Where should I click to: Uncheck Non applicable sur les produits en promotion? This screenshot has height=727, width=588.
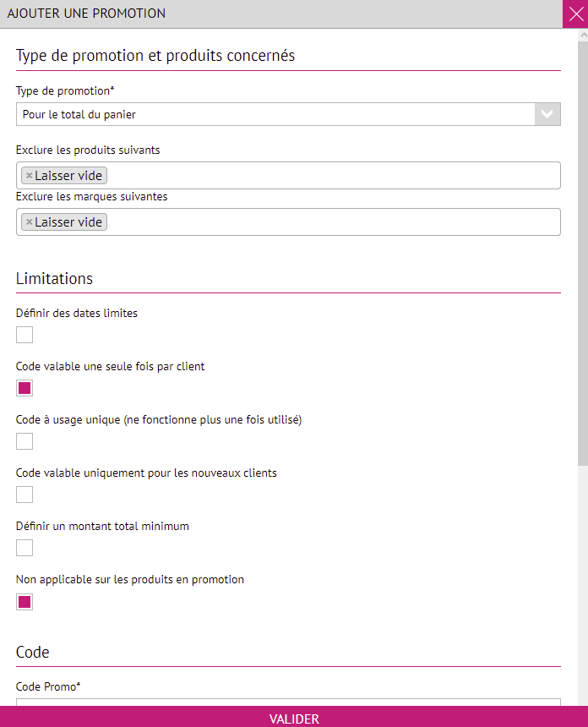[x=24, y=602]
